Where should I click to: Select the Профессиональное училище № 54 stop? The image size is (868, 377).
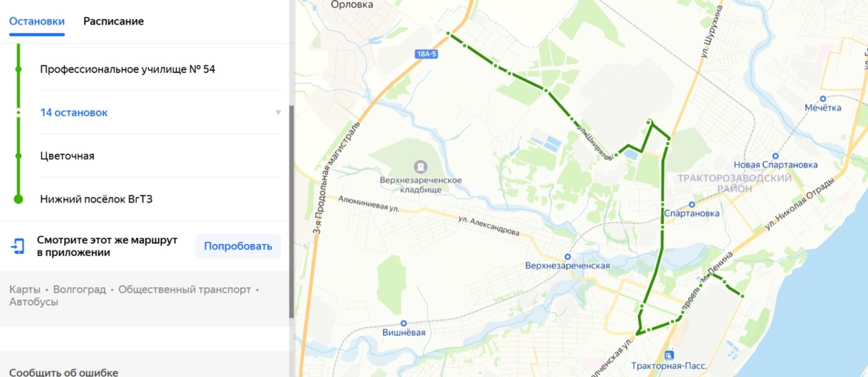(128, 69)
